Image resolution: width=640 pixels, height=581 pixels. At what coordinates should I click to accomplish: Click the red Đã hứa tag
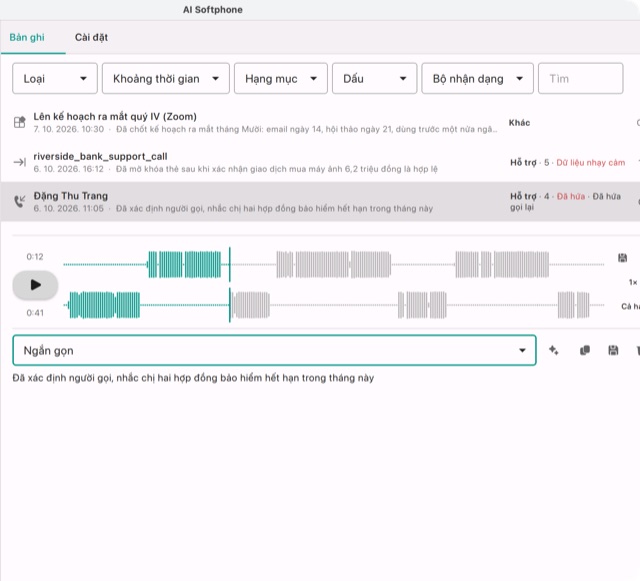tap(571, 196)
